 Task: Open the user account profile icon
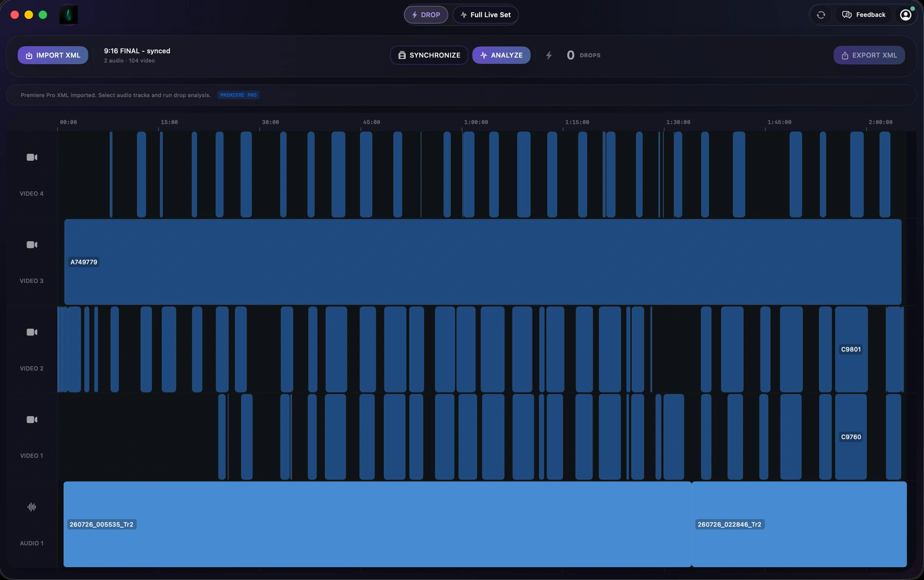906,15
